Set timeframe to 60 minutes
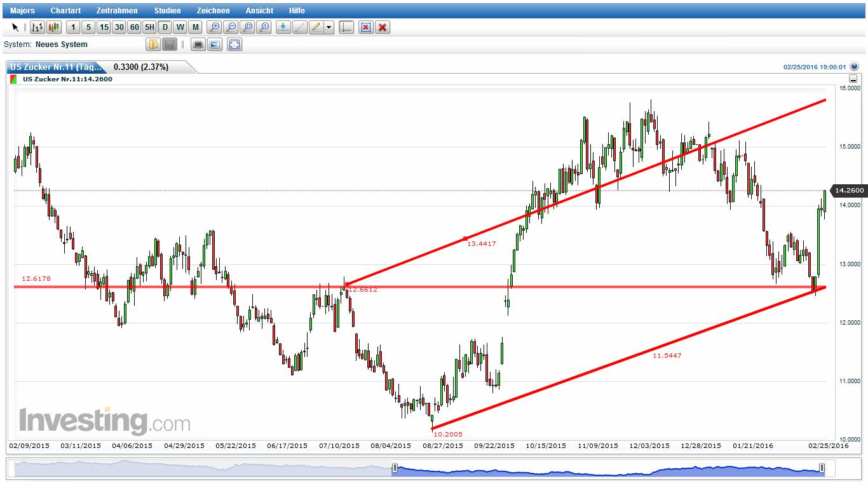 point(134,27)
